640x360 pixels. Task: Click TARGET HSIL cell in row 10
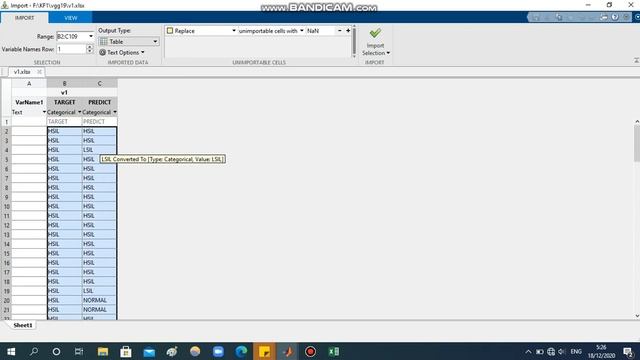pos(64,207)
